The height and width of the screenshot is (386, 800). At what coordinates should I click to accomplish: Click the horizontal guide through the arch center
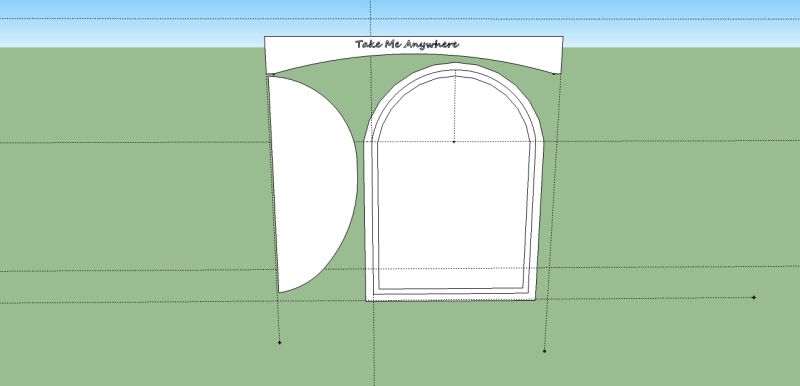pyautogui.click(x=153, y=142)
